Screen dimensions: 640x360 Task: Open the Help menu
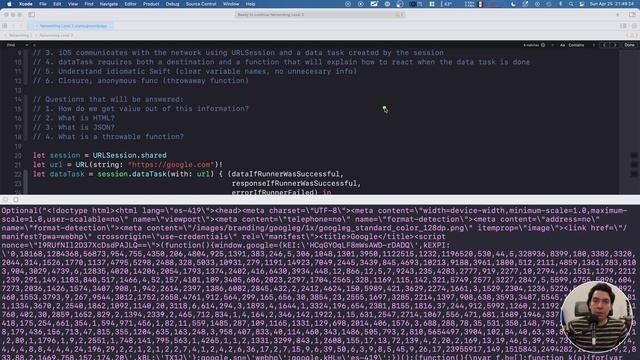click(x=250, y=4)
